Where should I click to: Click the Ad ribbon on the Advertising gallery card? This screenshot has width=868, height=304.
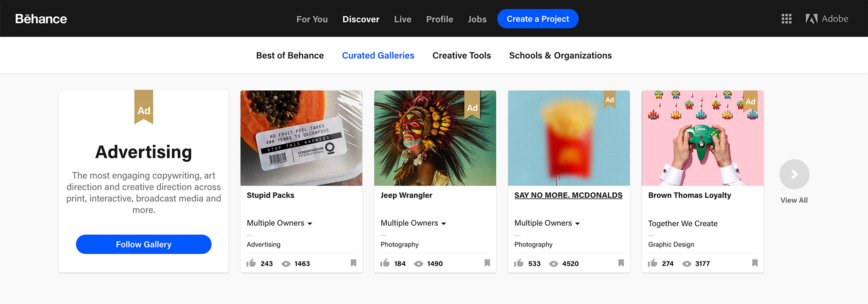[x=144, y=107]
